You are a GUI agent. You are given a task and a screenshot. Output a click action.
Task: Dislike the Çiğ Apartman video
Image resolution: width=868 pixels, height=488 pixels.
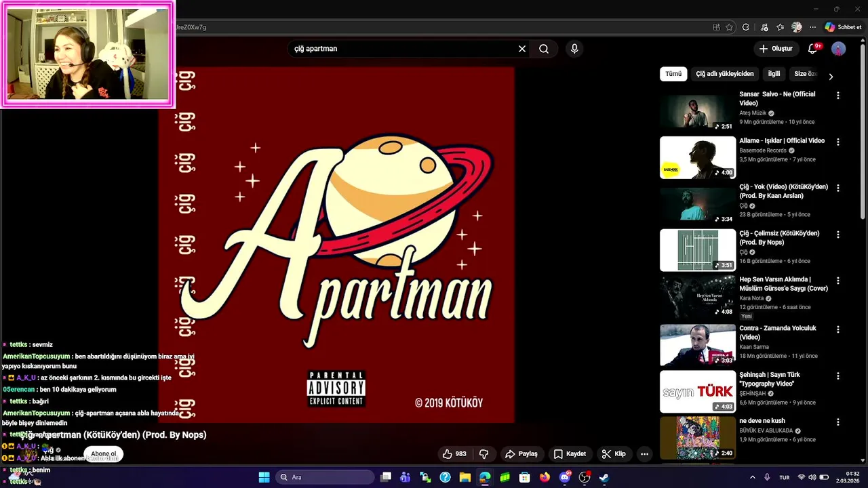point(484,454)
